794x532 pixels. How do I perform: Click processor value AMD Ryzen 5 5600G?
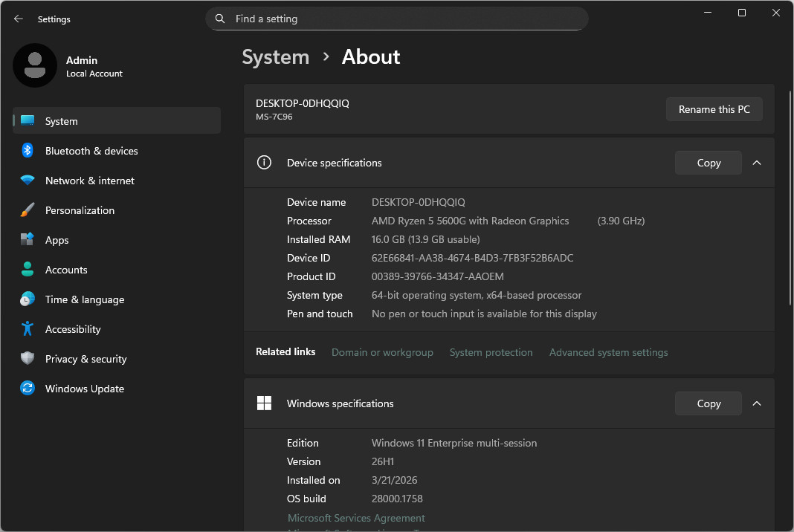pos(470,221)
